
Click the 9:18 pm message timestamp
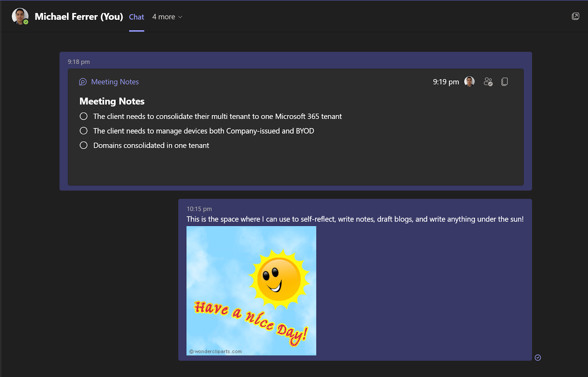coord(78,62)
